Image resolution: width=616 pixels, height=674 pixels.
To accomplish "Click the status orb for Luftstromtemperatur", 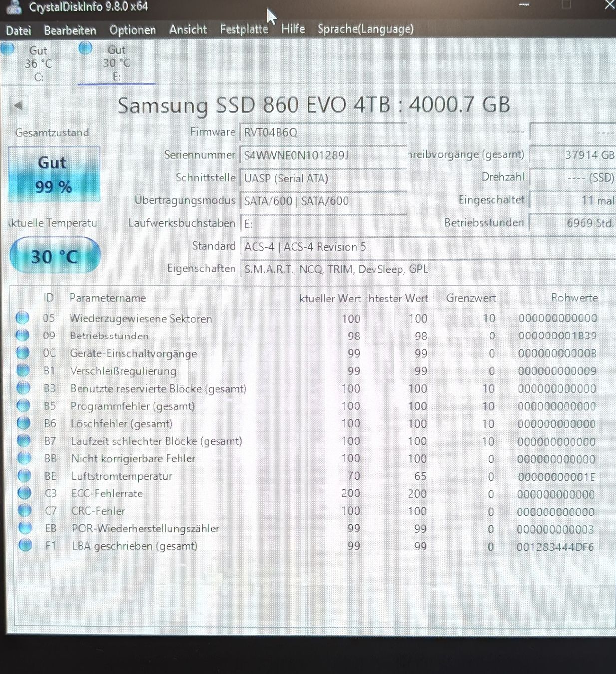I will point(24,475).
